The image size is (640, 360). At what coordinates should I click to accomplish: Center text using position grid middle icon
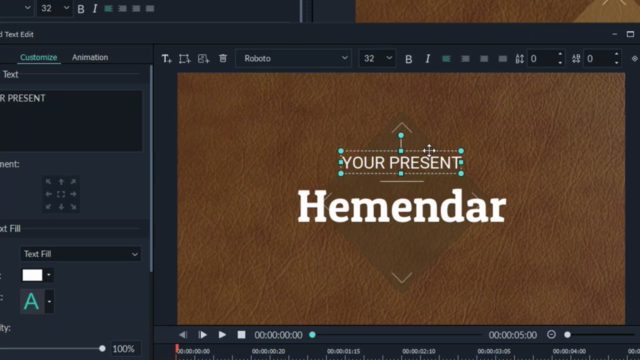61,194
